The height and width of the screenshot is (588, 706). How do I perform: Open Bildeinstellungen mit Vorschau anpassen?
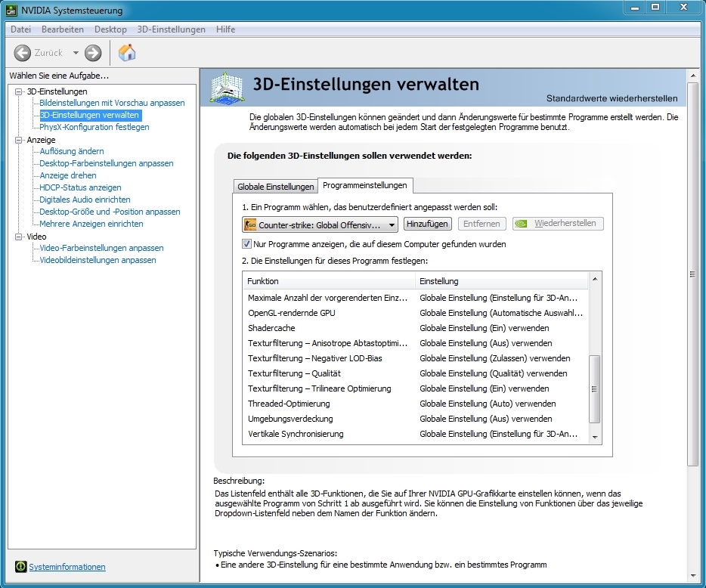click(112, 103)
